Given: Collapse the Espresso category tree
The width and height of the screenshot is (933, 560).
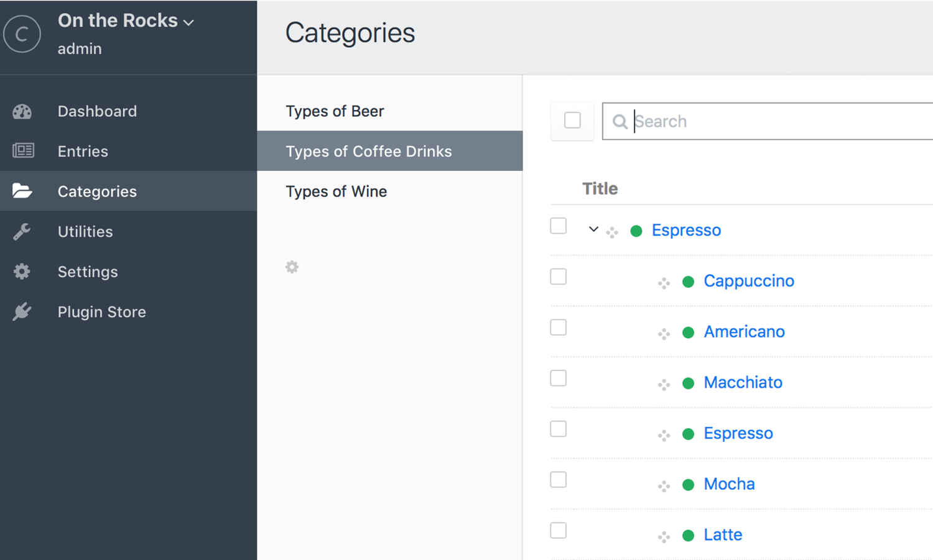Looking at the screenshot, I should click(593, 229).
